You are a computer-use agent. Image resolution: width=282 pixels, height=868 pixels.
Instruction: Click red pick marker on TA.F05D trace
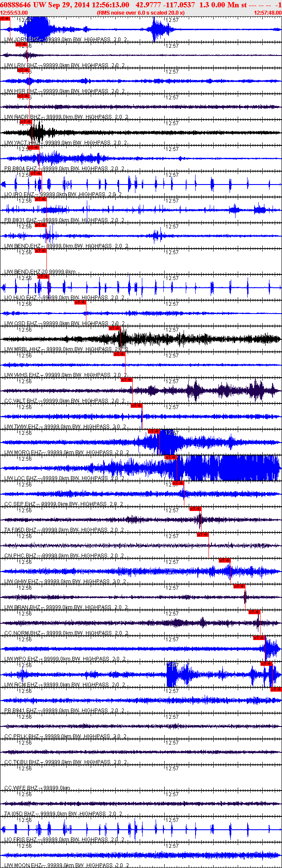point(196,509)
